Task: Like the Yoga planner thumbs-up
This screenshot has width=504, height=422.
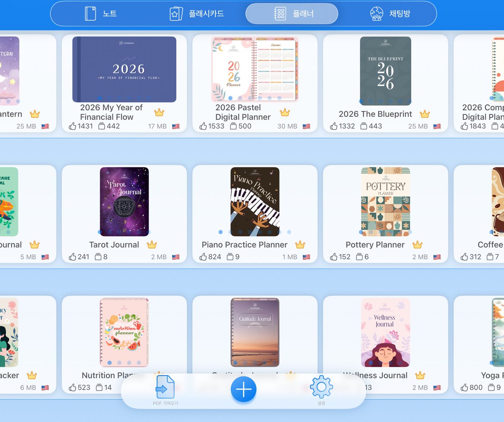Action: click(465, 387)
